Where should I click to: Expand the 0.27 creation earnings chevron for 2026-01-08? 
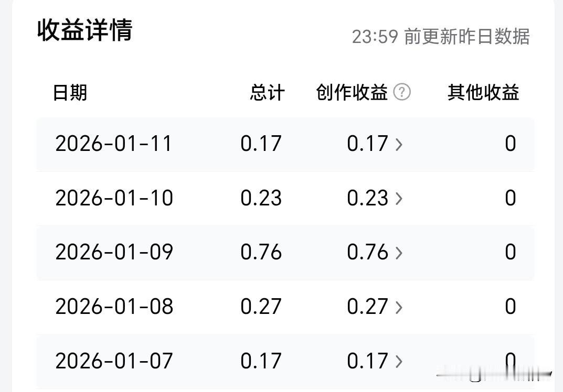399,307
